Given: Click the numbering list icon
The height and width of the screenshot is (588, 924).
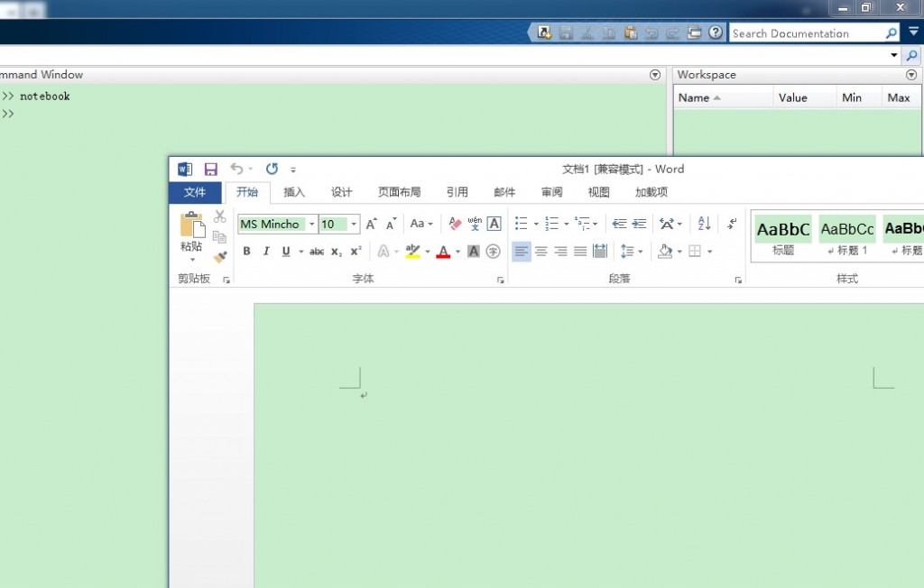Looking at the screenshot, I should (551, 224).
